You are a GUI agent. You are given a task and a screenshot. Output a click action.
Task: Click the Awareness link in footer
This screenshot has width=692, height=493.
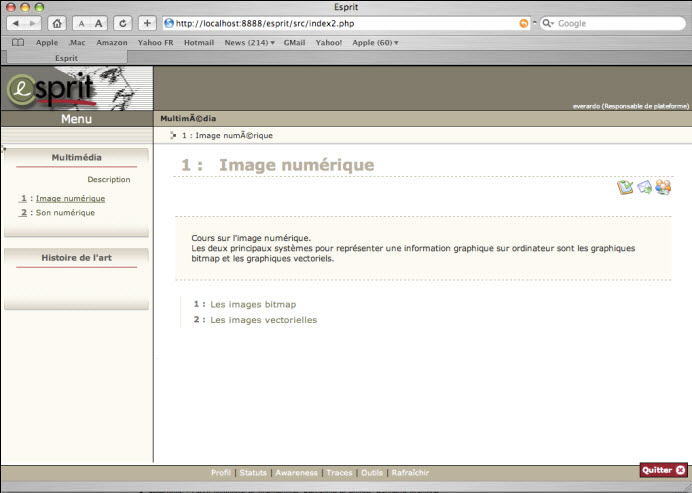(x=296, y=472)
